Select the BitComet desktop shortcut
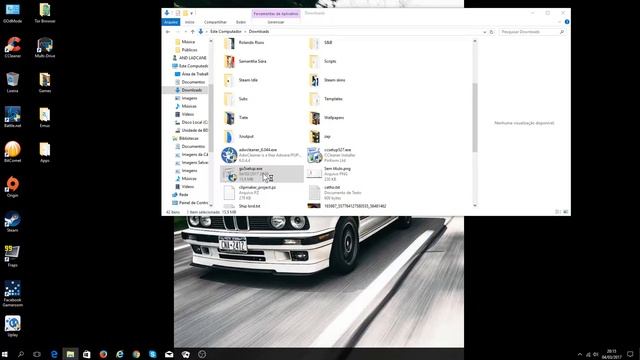 coord(12,152)
